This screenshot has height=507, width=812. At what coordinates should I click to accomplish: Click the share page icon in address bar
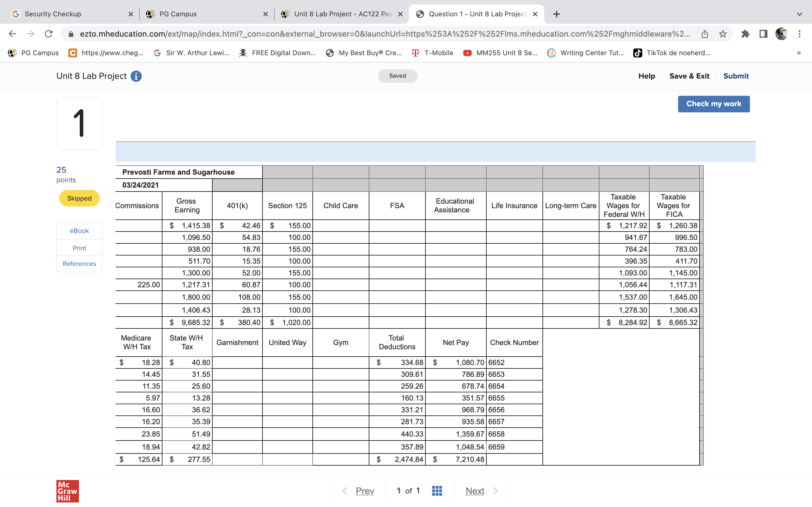tap(705, 34)
